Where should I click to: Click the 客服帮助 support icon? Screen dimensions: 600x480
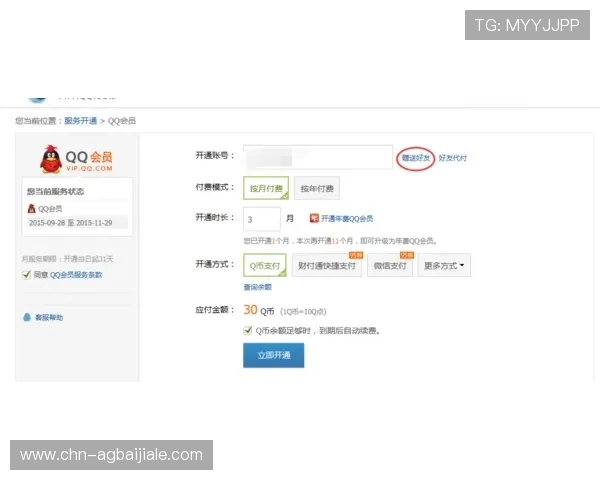[x=27, y=317]
